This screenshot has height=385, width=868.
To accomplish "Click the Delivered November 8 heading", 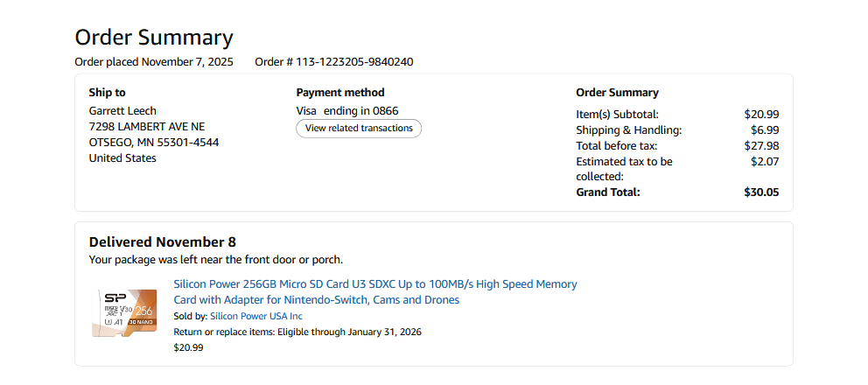I will pos(163,242).
